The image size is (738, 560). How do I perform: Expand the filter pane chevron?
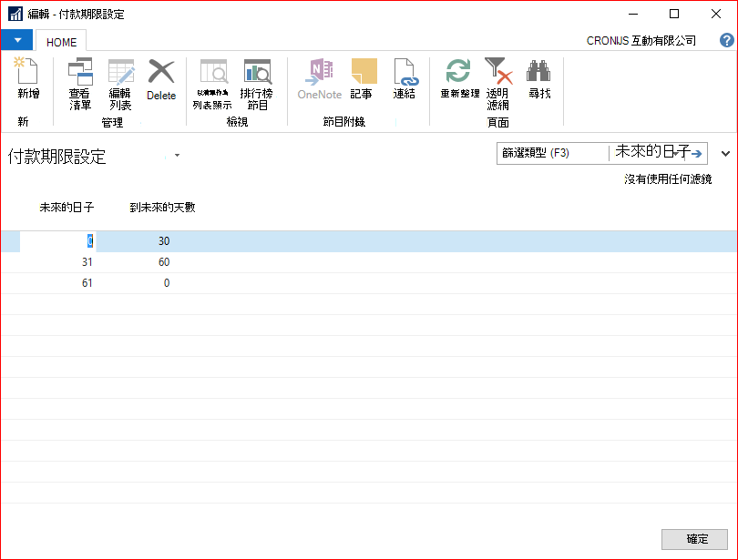click(725, 154)
